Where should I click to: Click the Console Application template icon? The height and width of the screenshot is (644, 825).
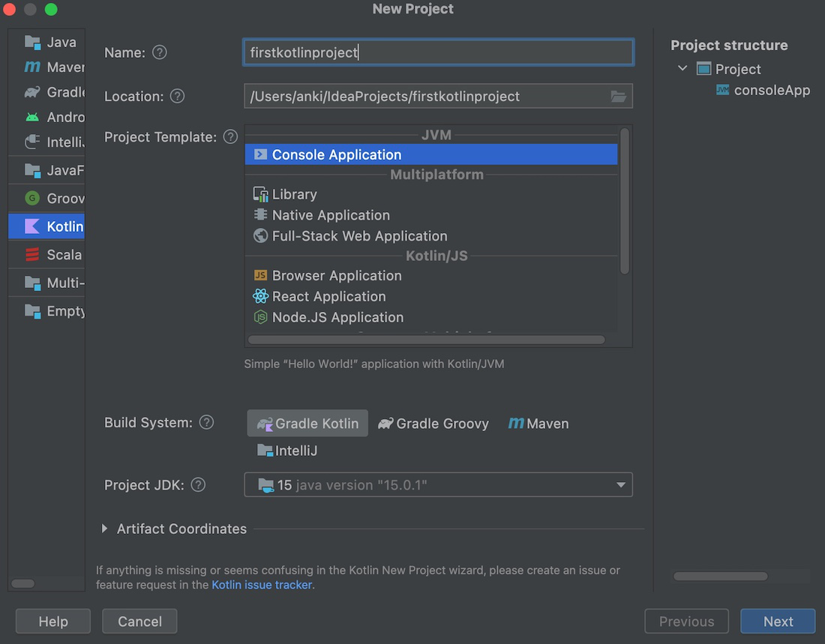(x=260, y=154)
